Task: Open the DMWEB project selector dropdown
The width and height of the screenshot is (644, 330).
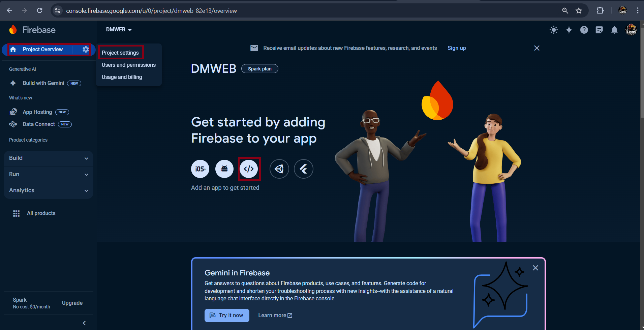Action: coord(119,30)
